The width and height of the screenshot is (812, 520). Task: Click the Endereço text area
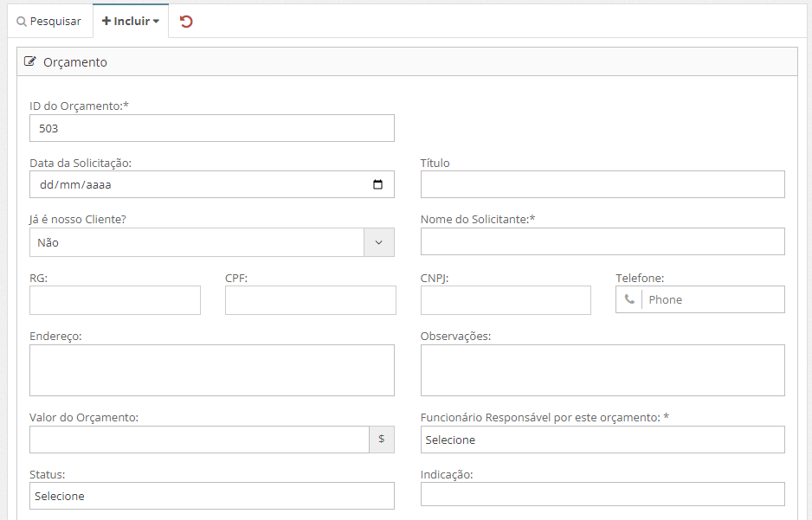coord(211,370)
